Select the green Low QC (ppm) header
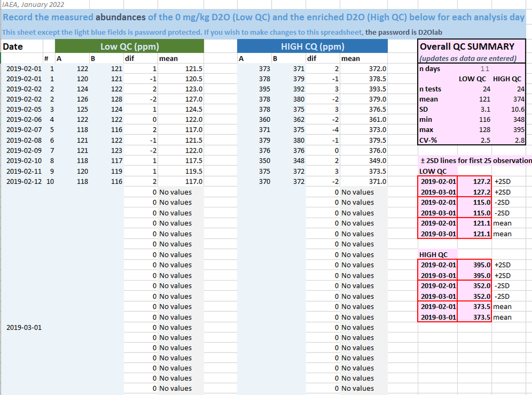Image resolution: width=532 pixels, height=395 pixels. (129, 46)
